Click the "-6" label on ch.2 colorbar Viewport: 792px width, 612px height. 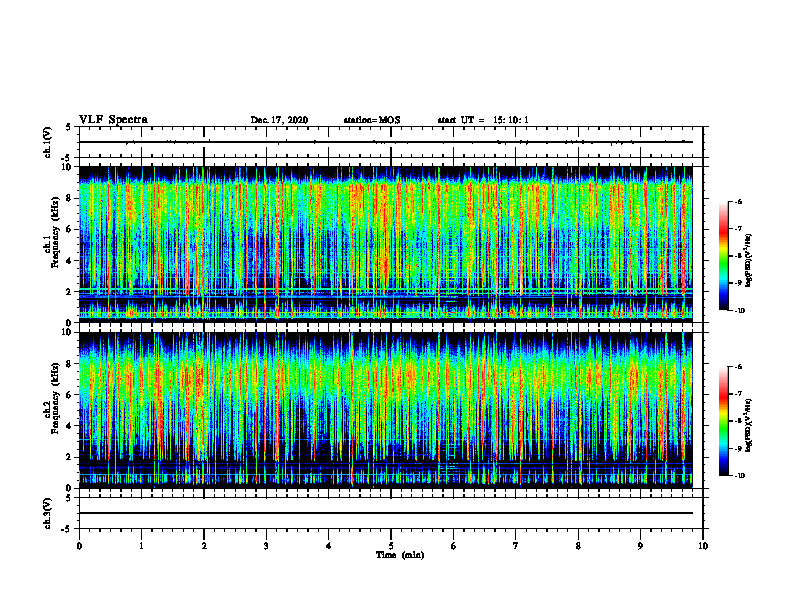click(738, 367)
